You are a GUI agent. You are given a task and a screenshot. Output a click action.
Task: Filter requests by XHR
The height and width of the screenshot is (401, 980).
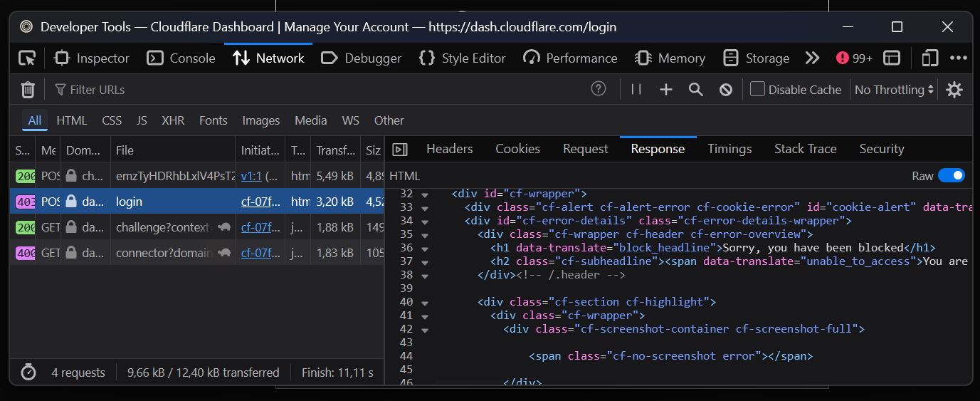pyautogui.click(x=173, y=120)
